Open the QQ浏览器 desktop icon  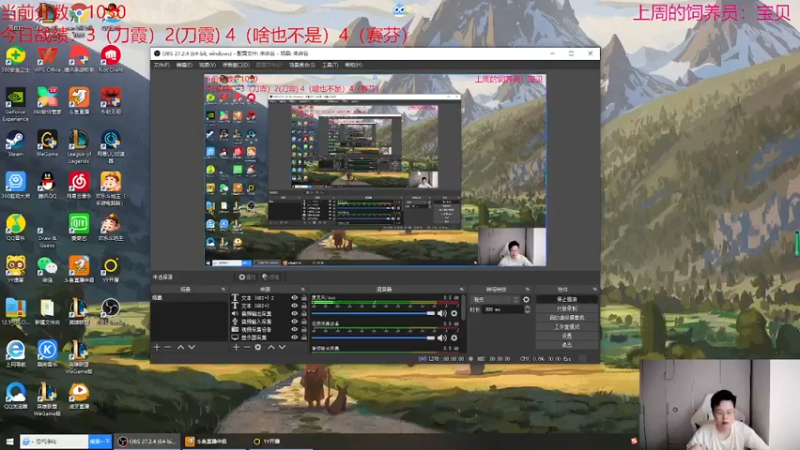[x=15, y=395]
